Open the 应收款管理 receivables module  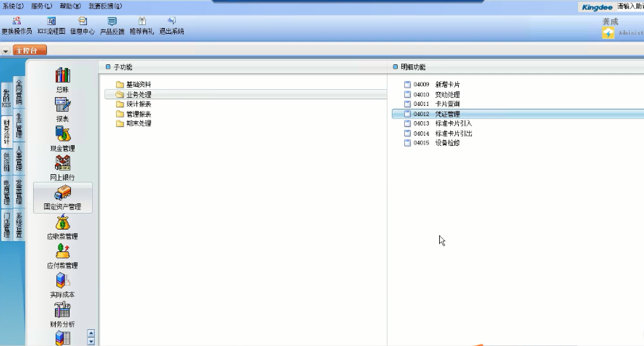(63, 226)
